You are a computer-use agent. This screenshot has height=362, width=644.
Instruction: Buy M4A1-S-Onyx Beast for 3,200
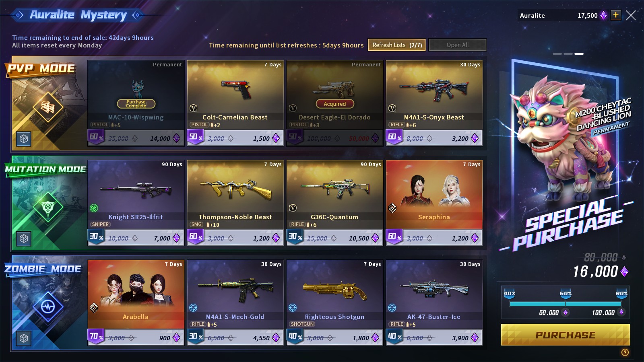click(x=434, y=138)
